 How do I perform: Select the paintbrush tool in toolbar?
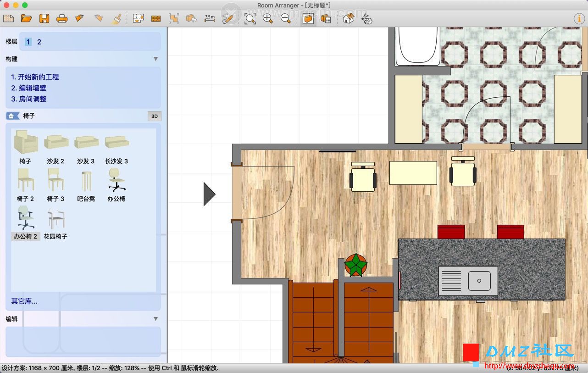click(117, 19)
